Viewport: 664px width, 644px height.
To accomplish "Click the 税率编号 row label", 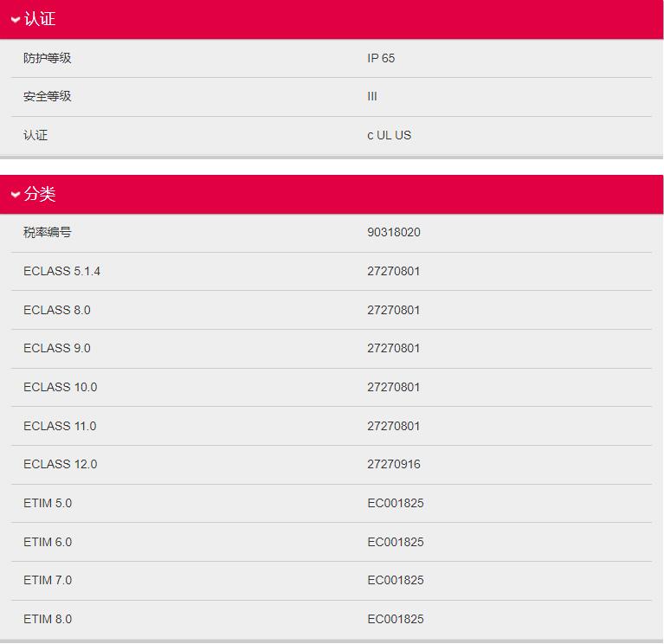I will (48, 233).
